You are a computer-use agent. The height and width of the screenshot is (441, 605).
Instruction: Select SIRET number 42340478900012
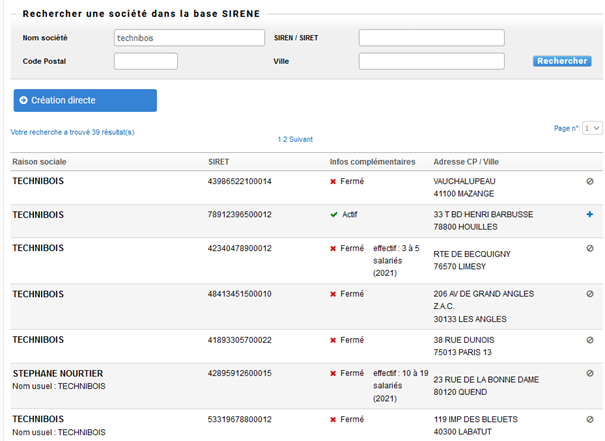(240, 248)
